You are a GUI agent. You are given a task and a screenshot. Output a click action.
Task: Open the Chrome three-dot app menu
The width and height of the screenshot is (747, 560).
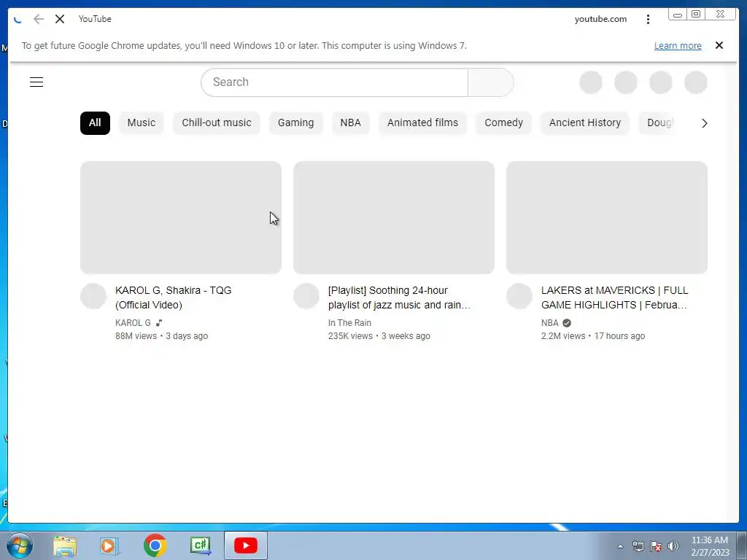[648, 19]
